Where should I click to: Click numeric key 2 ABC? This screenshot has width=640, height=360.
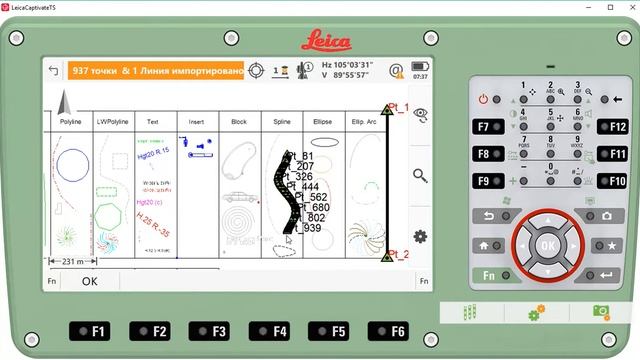pos(551,100)
